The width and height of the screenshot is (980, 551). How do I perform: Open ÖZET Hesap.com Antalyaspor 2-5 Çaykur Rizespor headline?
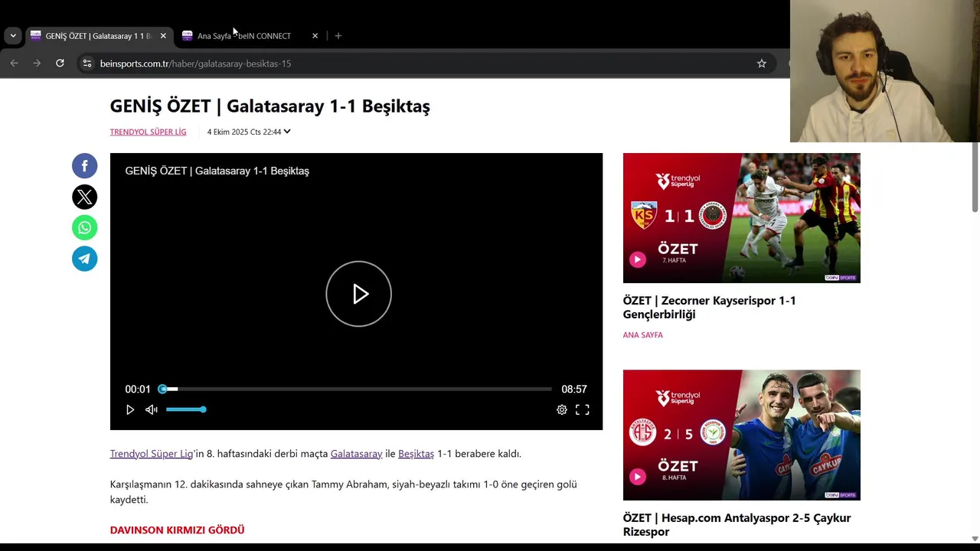point(737,525)
